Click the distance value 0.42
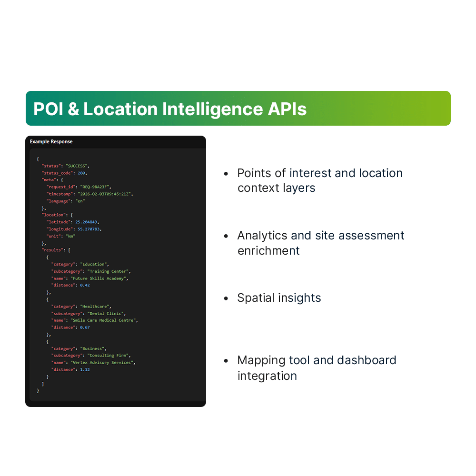The height and width of the screenshot is (476, 476). pos(85,285)
